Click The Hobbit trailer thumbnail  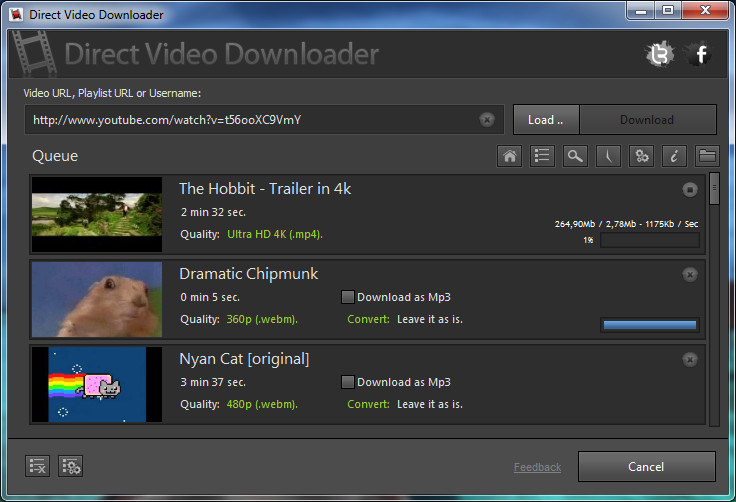tap(97, 215)
